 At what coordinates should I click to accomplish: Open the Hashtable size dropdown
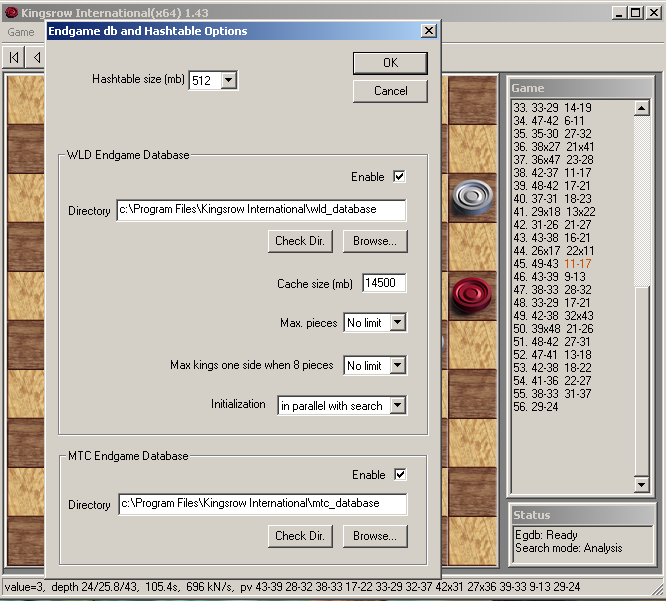coord(229,80)
